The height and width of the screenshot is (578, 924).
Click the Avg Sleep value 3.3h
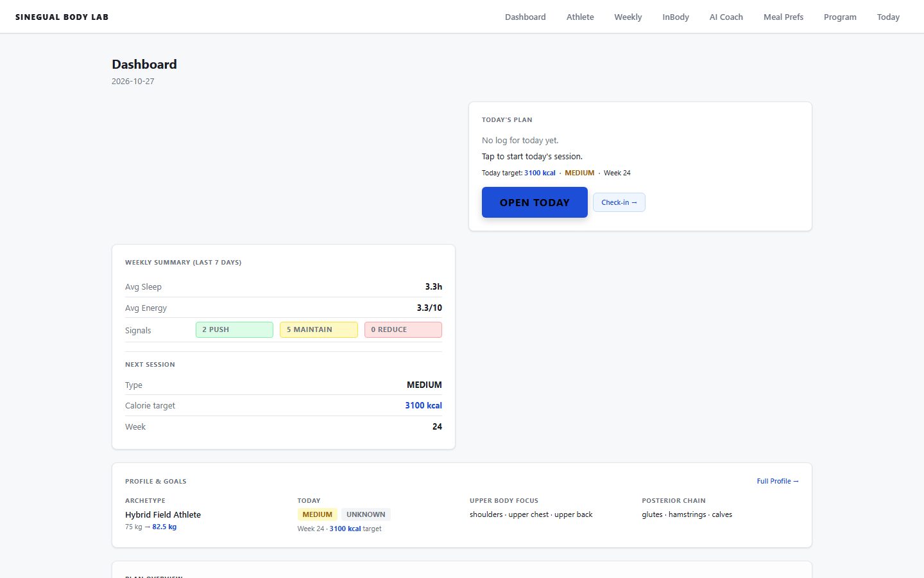(x=433, y=287)
